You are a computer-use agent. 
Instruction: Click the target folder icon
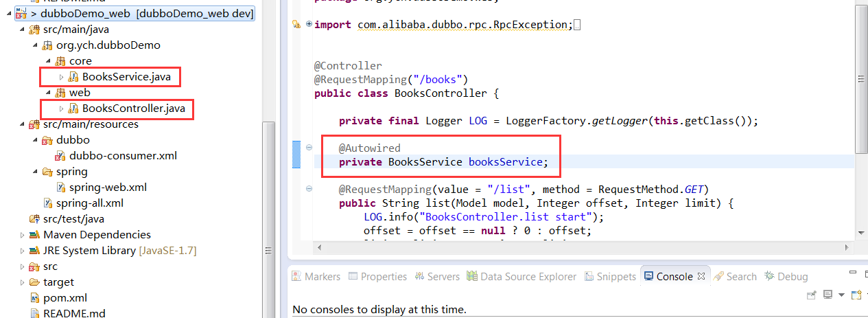pyautogui.click(x=34, y=282)
